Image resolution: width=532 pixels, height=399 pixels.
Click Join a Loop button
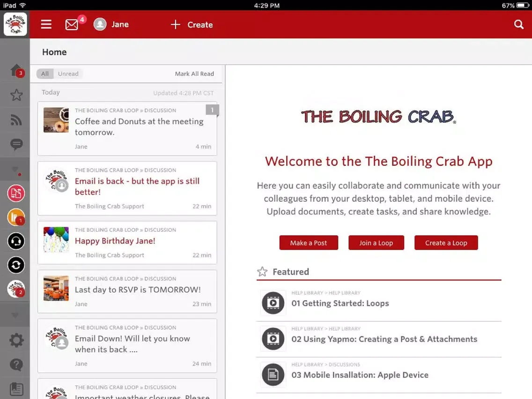(x=376, y=243)
